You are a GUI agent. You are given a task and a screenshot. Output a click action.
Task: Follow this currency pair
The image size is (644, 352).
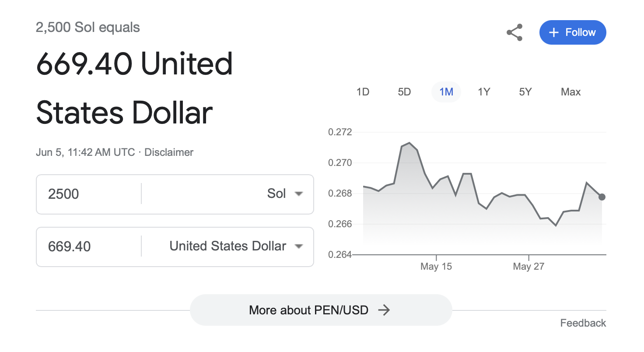pyautogui.click(x=573, y=32)
